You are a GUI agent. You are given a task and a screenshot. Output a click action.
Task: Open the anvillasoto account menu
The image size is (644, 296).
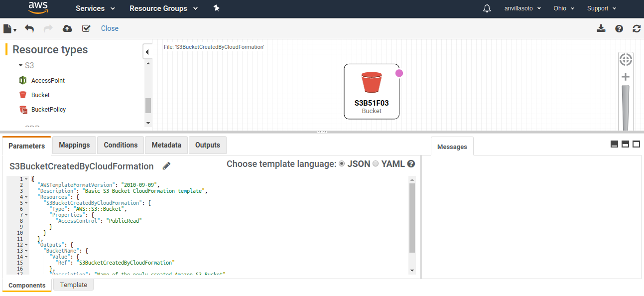522,8
